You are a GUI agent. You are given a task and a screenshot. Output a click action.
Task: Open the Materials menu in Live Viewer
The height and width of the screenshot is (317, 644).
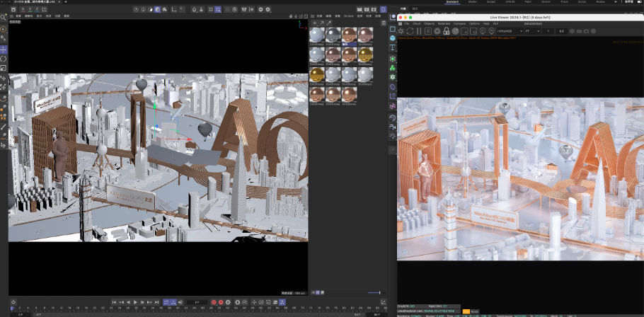point(444,23)
